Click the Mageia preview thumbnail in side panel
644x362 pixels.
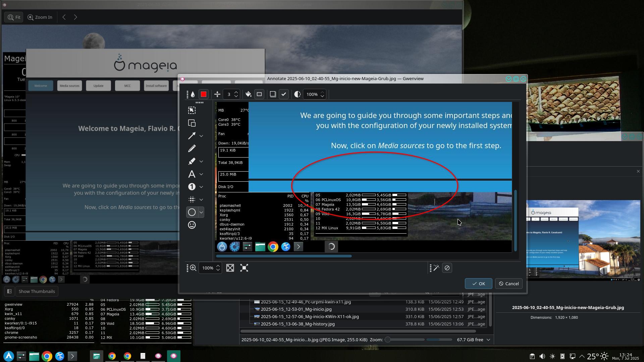[x=583, y=240]
